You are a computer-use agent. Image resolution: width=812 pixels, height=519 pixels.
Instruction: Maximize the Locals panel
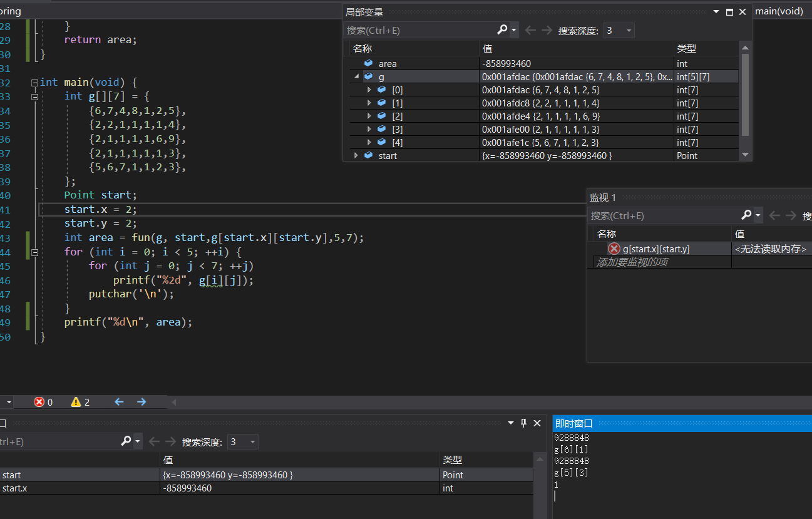coord(729,12)
